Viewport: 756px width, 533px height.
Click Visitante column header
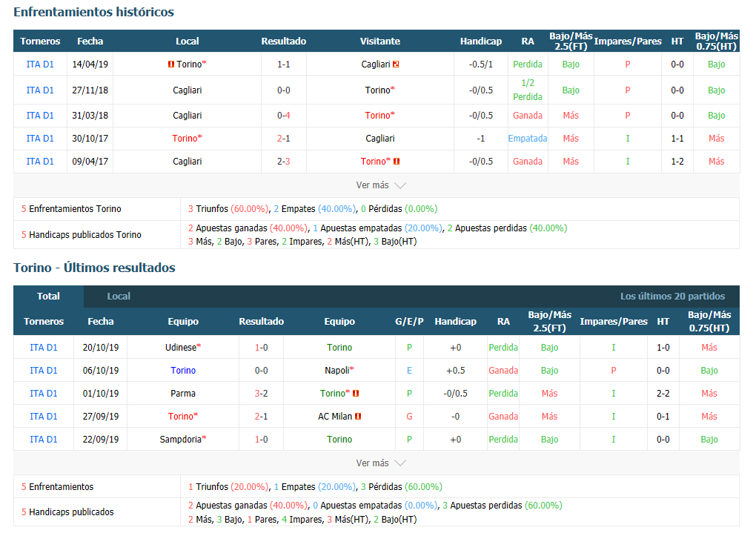pyautogui.click(x=380, y=42)
